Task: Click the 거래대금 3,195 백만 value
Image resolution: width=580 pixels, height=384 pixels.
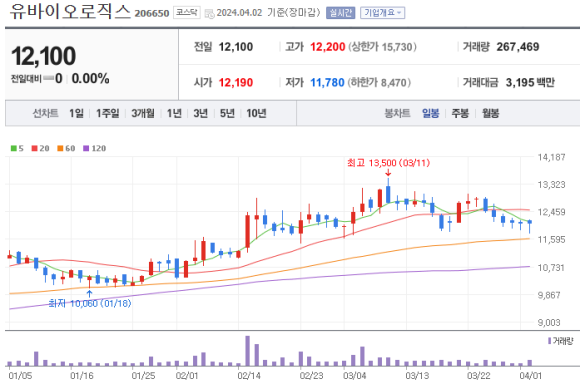Action: pos(530,82)
